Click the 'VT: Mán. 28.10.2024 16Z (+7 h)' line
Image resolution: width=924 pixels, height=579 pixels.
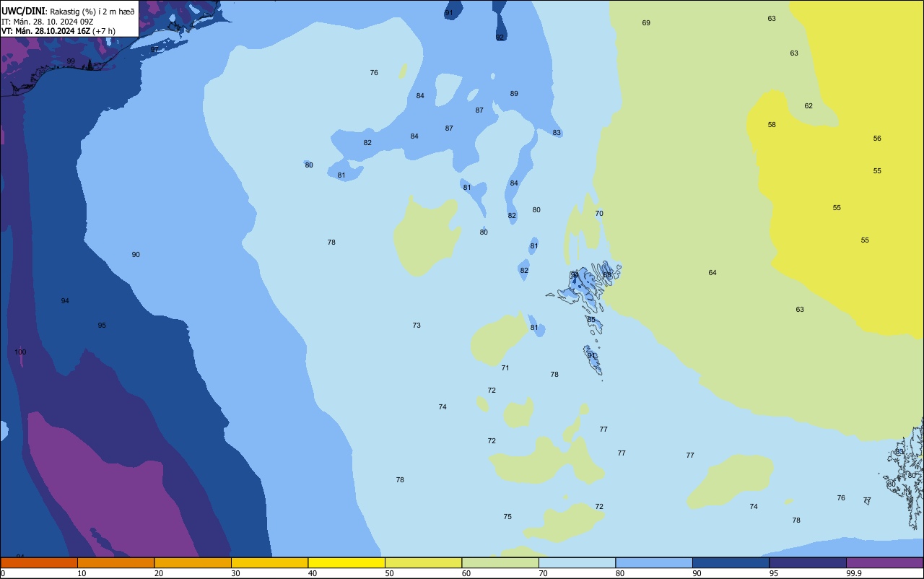point(58,31)
